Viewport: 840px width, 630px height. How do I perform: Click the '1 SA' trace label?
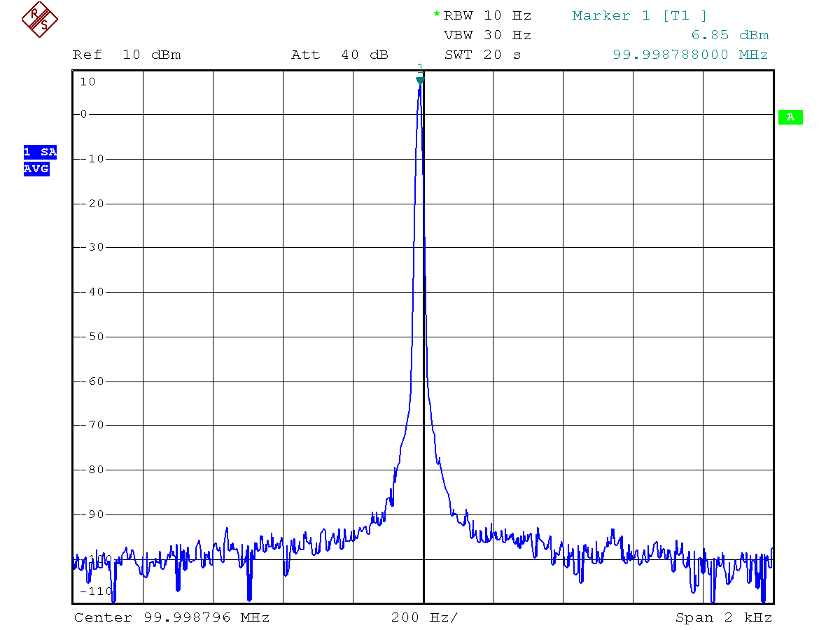tap(40, 152)
